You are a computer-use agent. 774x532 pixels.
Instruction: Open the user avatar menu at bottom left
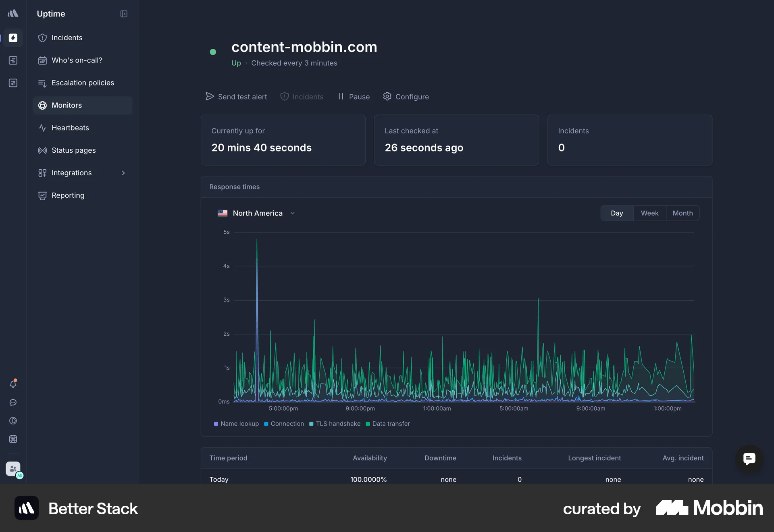13,470
